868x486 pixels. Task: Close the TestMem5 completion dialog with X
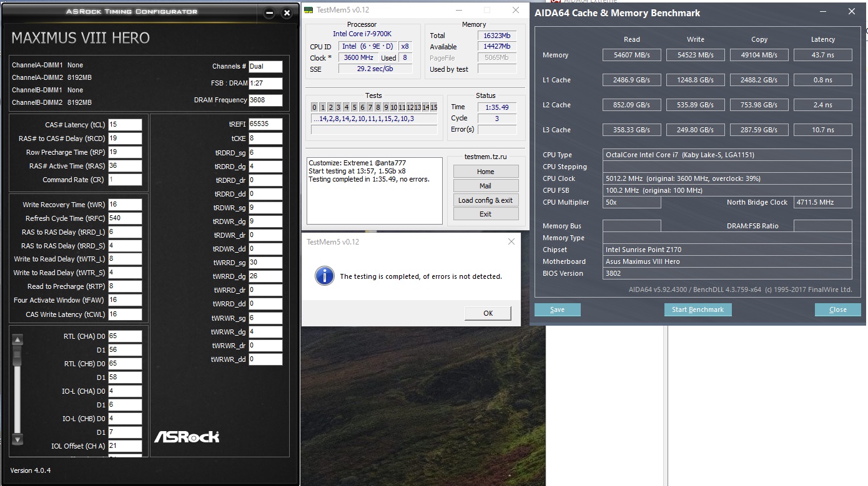click(x=511, y=241)
